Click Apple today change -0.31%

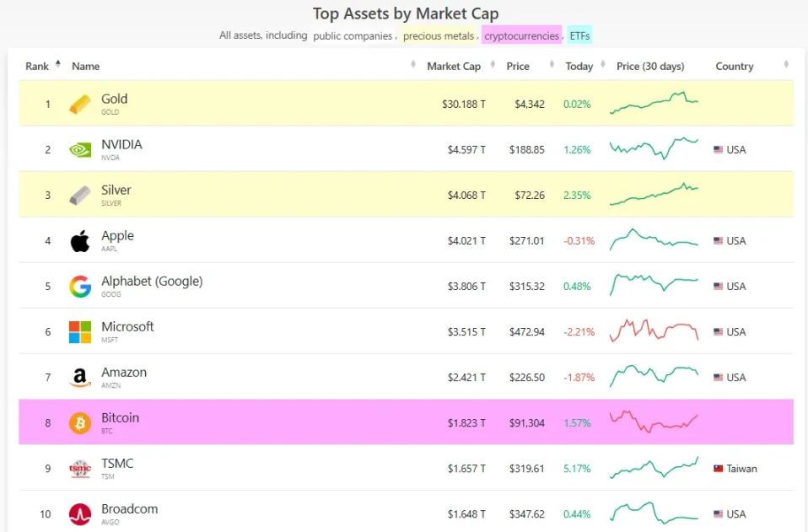579,241
